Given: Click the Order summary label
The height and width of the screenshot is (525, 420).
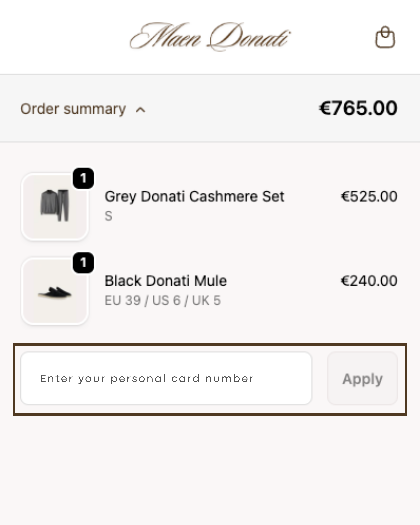Looking at the screenshot, I should (73, 109).
